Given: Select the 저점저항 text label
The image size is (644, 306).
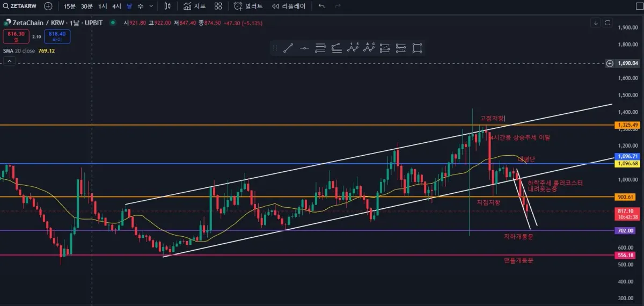Looking at the screenshot, I should [x=488, y=202].
